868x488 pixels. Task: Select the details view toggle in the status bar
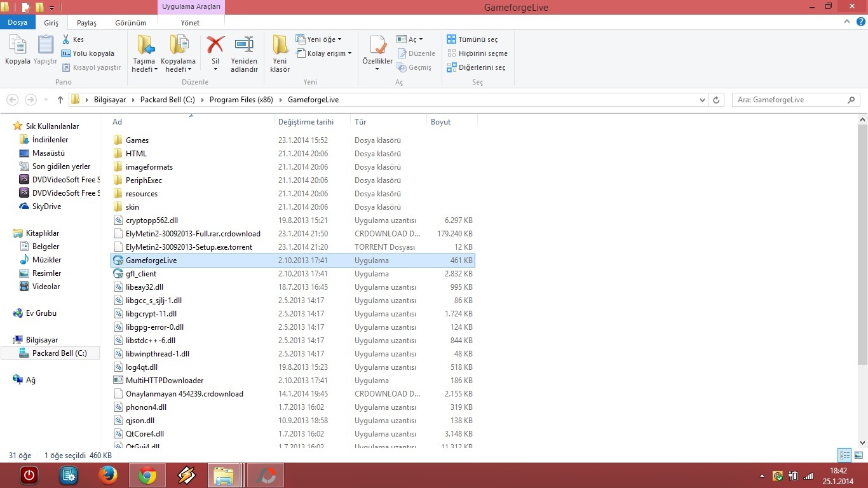tap(844, 455)
